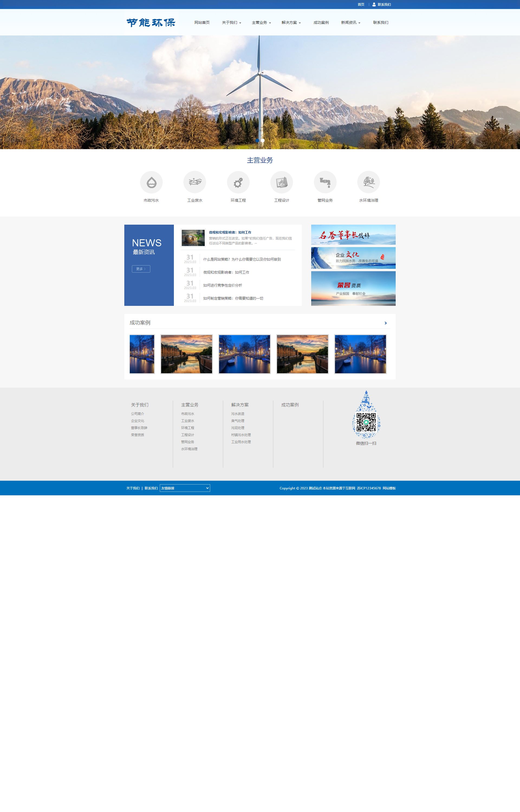Open the 工业废水 service icon

(194, 182)
